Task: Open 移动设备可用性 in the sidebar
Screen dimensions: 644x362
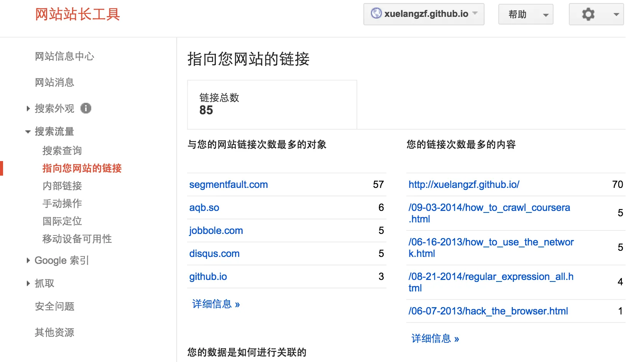Action: point(77,239)
